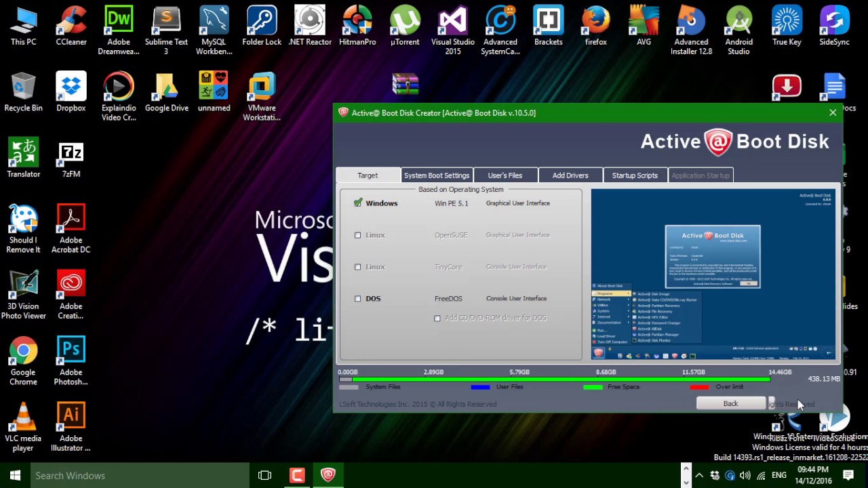Viewport: 868px width, 488px height.
Task: Open the Recycle Bin
Action: pyautogui.click(x=23, y=92)
